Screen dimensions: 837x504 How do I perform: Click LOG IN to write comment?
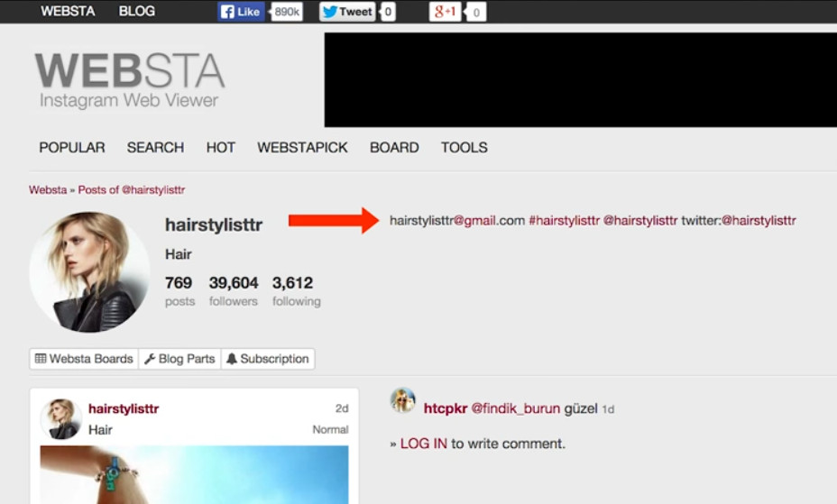[423, 444]
